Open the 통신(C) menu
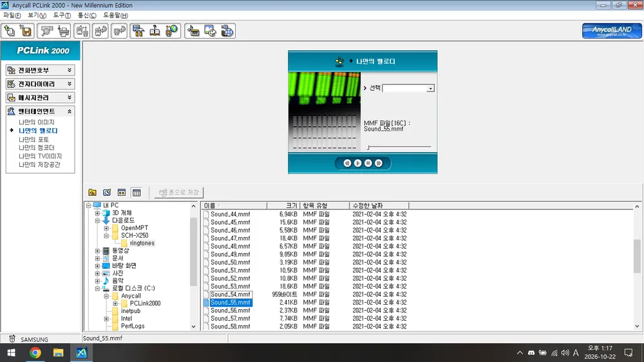The image size is (644, 362). point(87,15)
